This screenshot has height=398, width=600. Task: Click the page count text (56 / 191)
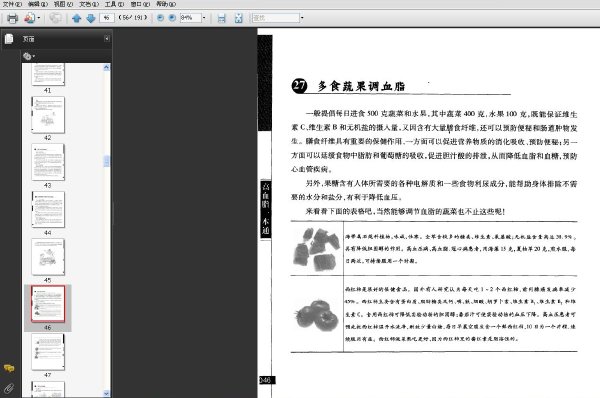click(133, 18)
